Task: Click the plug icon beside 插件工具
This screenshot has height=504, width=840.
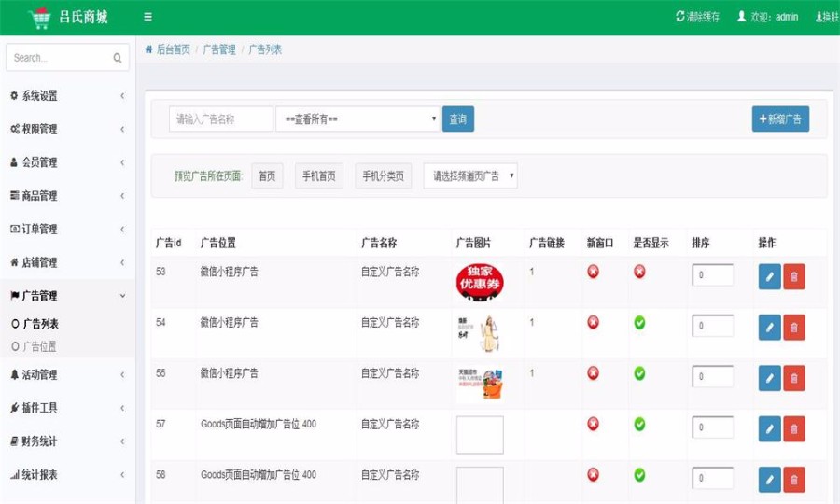Action: 14,408
